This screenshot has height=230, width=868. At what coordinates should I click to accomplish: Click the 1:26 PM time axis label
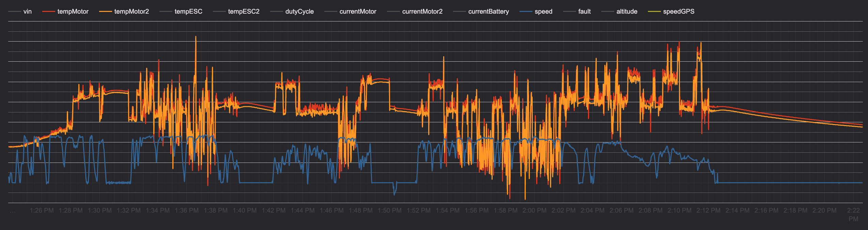[42, 211]
